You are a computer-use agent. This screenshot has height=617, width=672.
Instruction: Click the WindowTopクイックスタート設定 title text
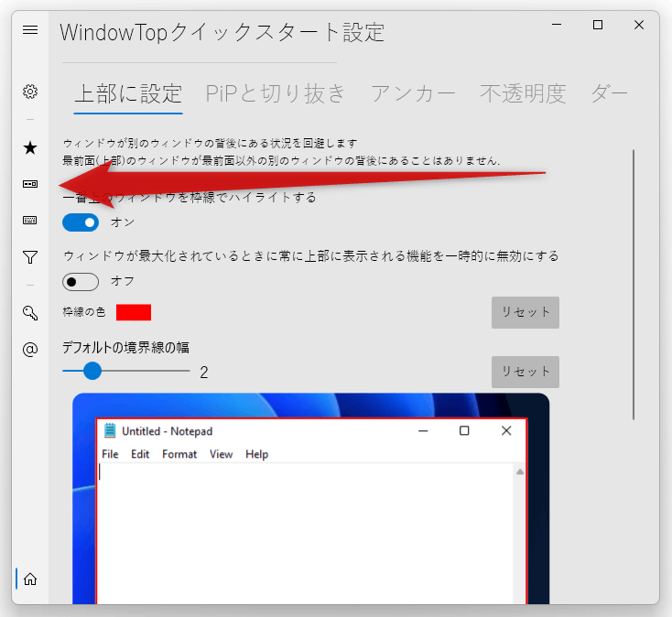click(x=222, y=33)
